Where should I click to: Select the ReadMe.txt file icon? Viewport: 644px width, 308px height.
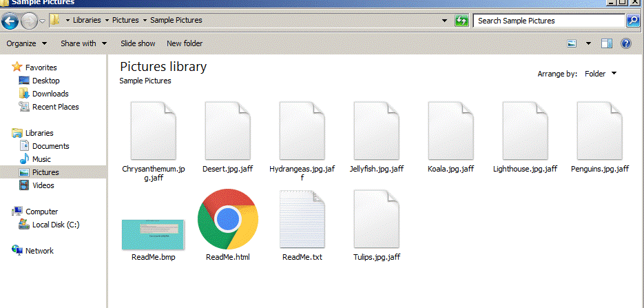tap(302, 219)
